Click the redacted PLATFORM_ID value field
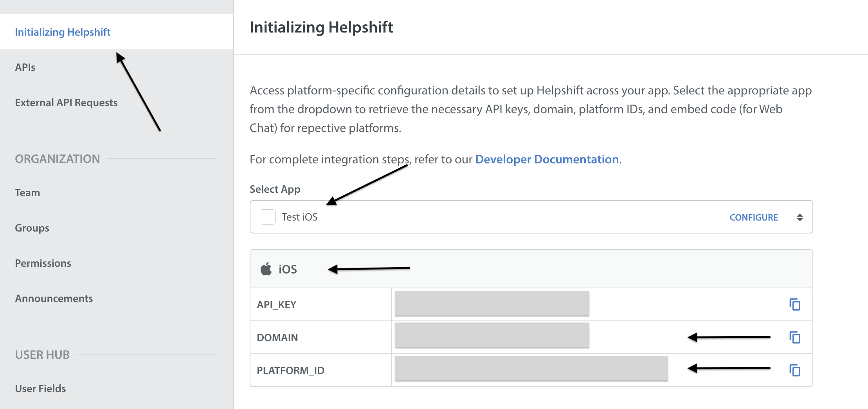This screenshot has width=868, height=409. [531, 369]
